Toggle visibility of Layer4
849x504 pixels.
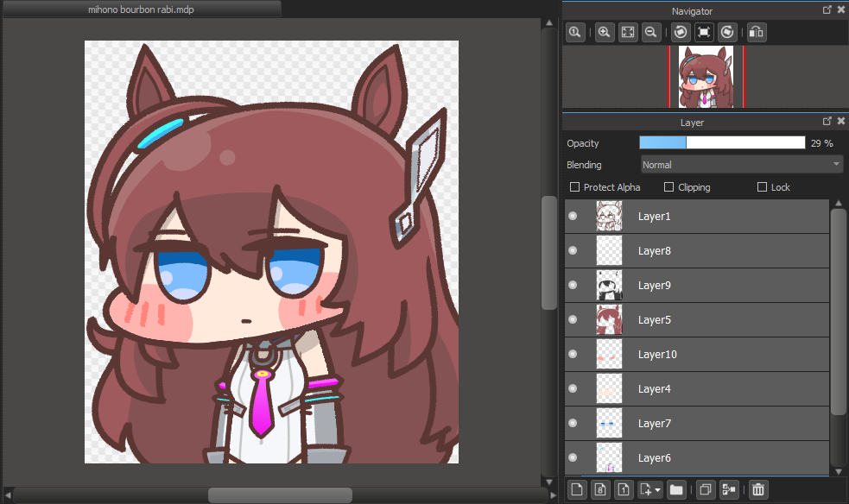point(573,389)
